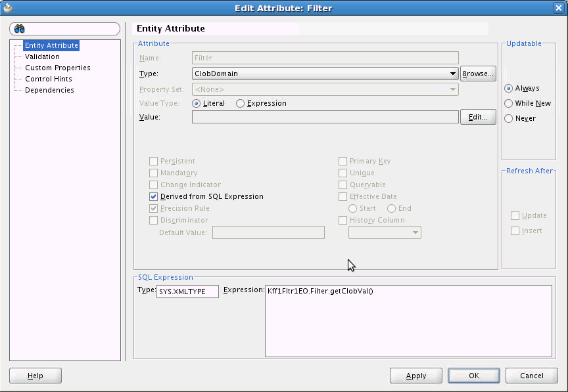
Task: Toggle the Change Indicator checkbox
Action: point(154,185)
